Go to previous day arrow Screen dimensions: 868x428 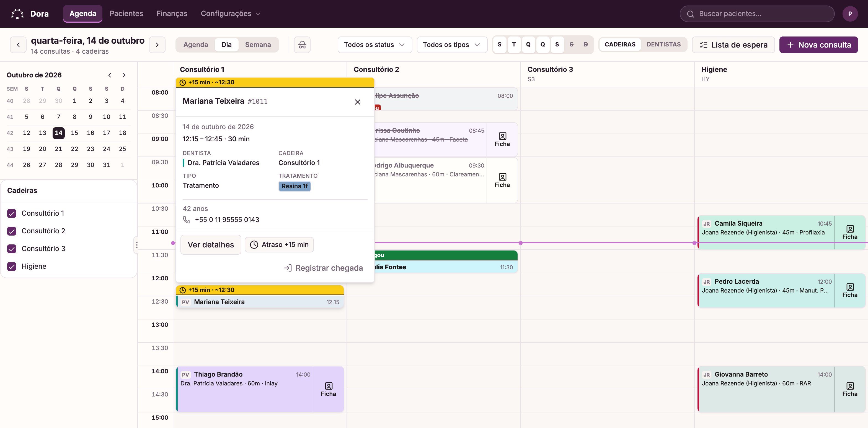coord(19,45)
